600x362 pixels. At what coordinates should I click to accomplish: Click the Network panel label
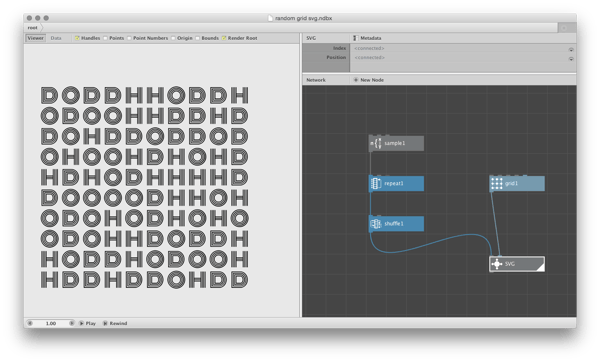point(316,80)
